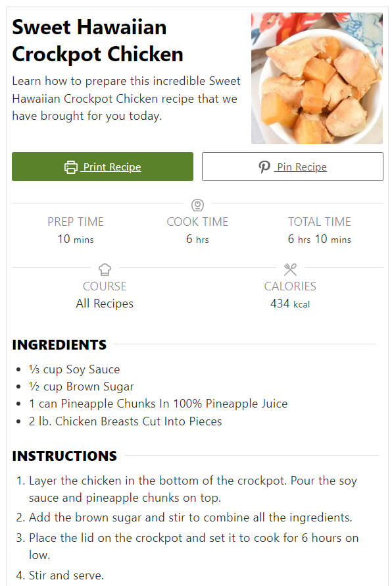Select the Pineapple Chunks ingredient line
392x586 pixels.
(159, 404)
